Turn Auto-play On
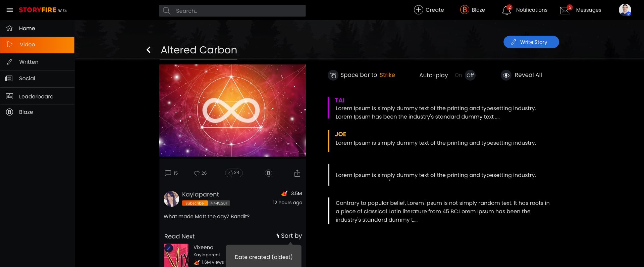The height and width of the screenshot is (267, 644). click(x=458, y=75)
